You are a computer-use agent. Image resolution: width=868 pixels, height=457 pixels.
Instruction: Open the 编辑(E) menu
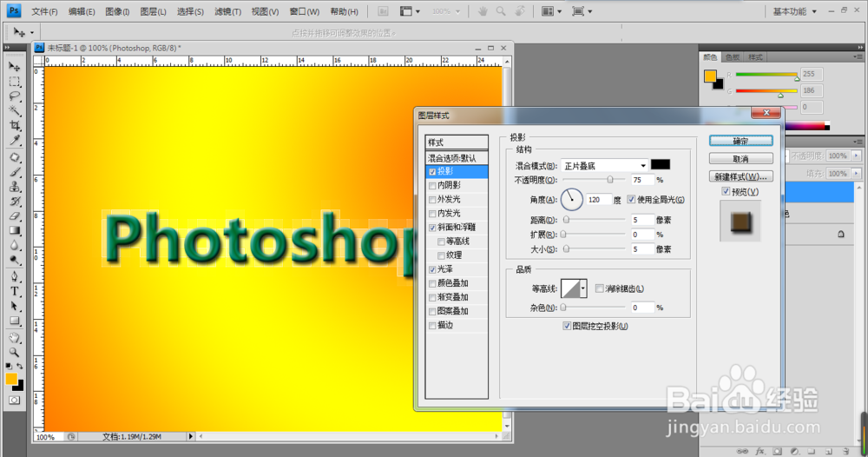pyautogui.click(x=82, y=11)
